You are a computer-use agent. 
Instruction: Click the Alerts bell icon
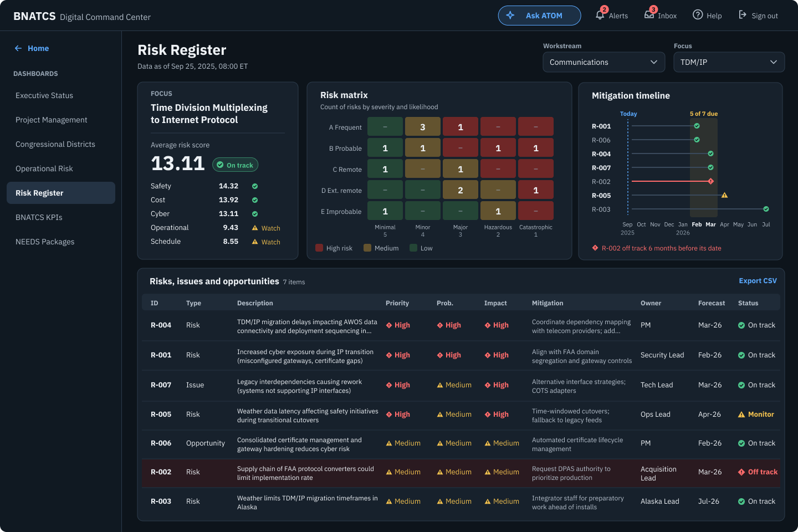pyautogui.click(x=600, y=15)
